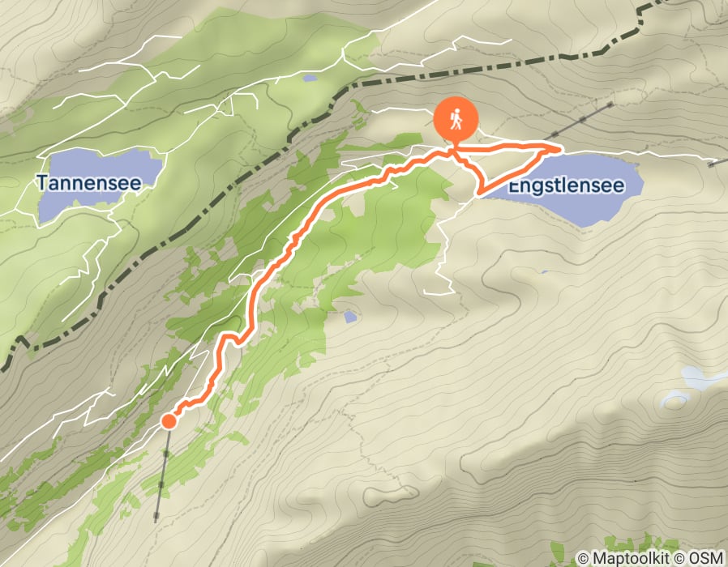Click the orange route's tip at Engstlensee's north shore
Viewport: 728px width, 567px height.
pyautogui.click(x=559, y=148)
